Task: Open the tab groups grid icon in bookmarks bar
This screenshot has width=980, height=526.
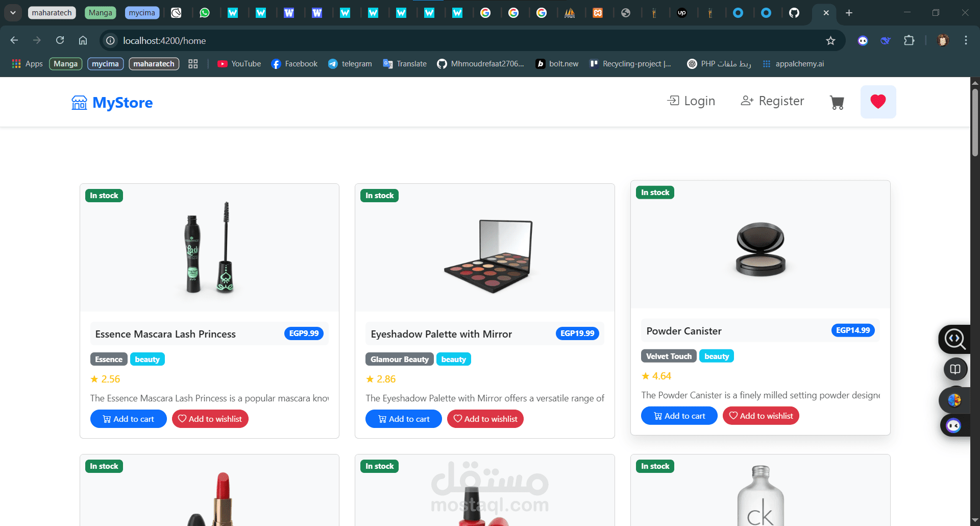Action: pyautogui.click(x=193, y=64)
